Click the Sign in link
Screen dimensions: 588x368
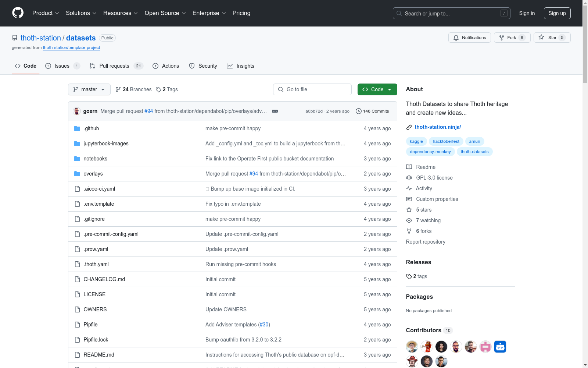(x=527, y=13)
